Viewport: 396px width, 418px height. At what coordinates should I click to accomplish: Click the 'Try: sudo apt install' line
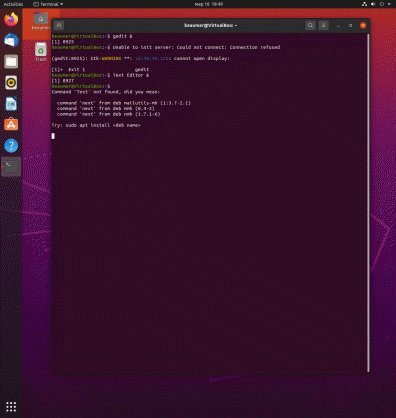(96, 125)
